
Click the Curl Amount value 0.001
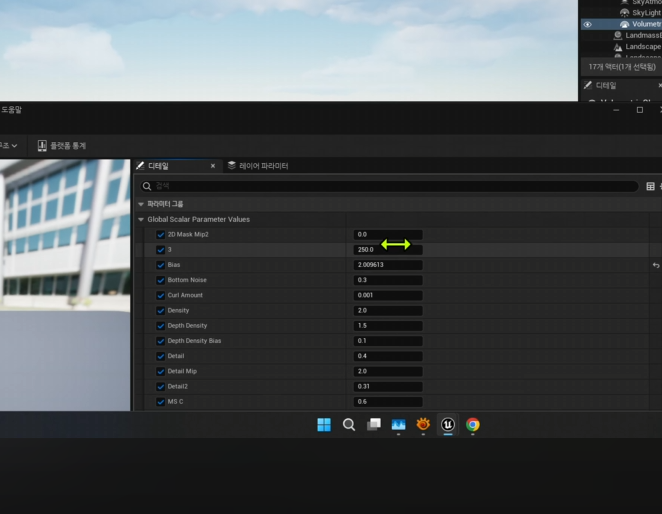click(x=388, y=295)
